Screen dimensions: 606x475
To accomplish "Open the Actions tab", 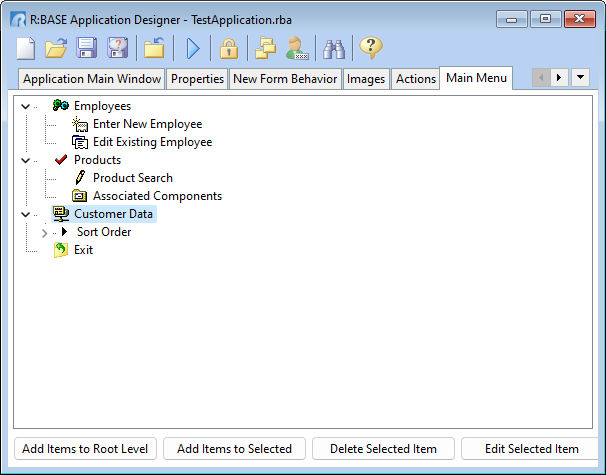I will tap(415, 79).
